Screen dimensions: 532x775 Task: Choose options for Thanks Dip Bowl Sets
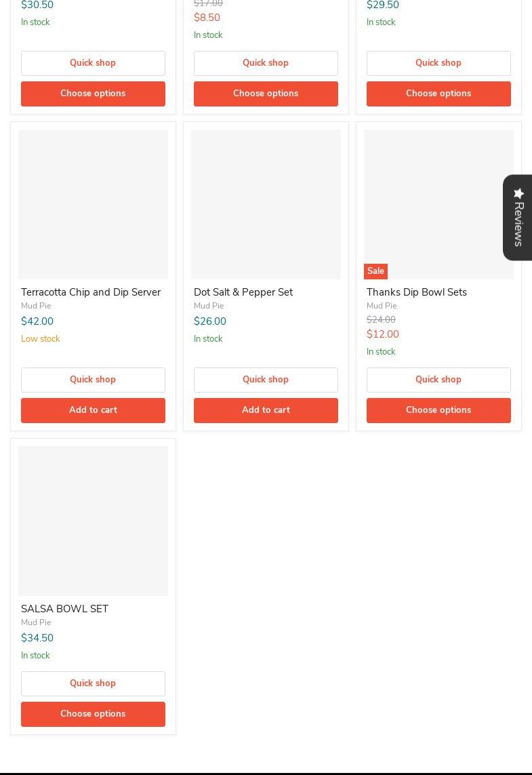438,410
